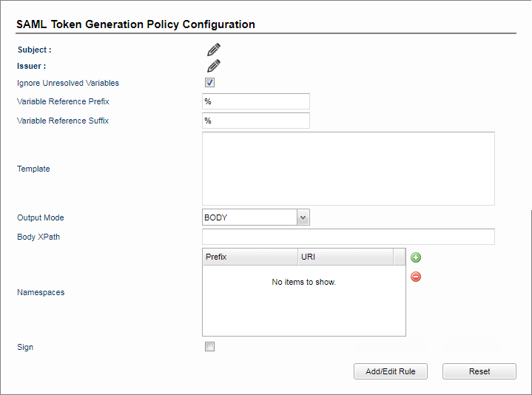Viewport: 532px width, 395px height.
Task: Open the Output Mode dropdown arrow
Action: pos(303,217)
